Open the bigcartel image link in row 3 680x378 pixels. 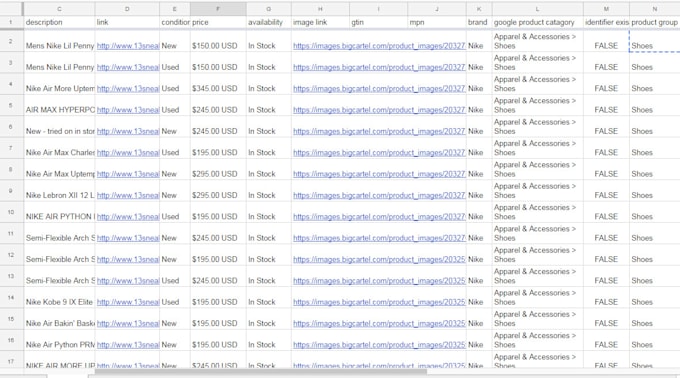(x=379, y=67)
